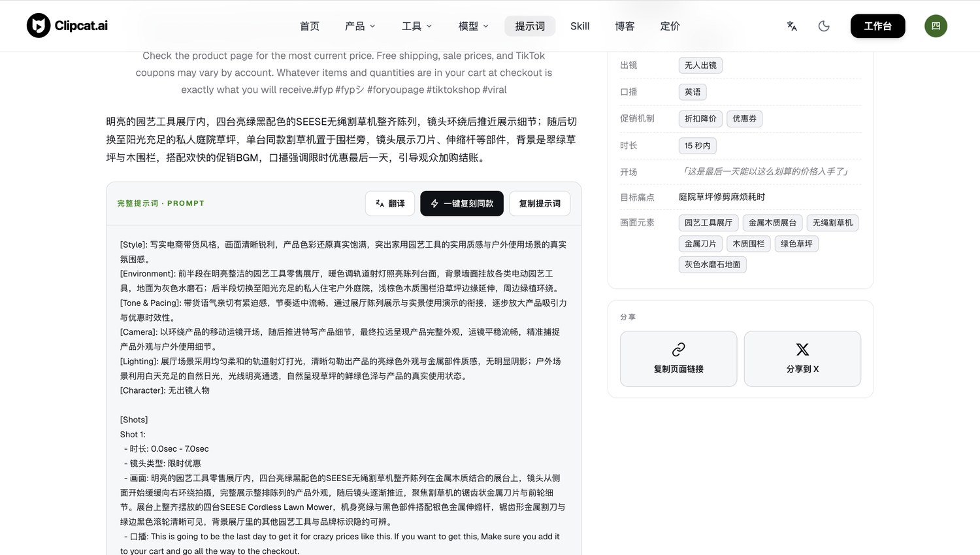980x555 pixels.
Task: Click the 画面元素 label
Action: coord(637,223)
